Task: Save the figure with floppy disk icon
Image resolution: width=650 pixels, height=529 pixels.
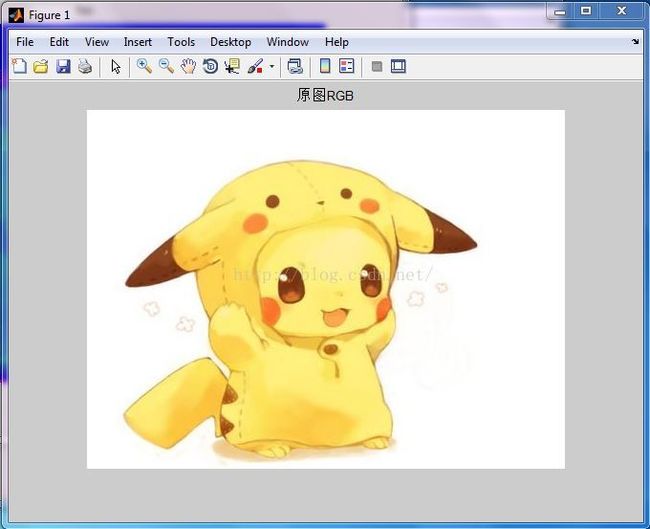Action: click(63, 66)
